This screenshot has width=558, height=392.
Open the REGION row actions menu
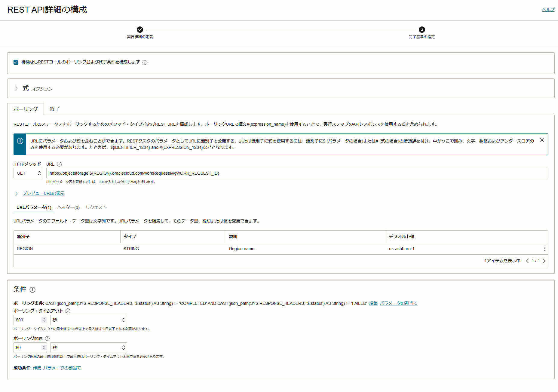click(544, 249)
